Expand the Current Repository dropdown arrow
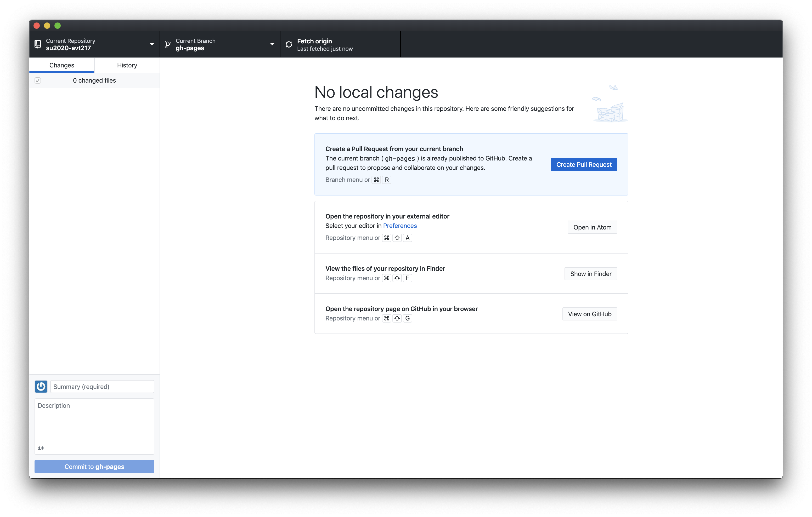 click(152, 44)
